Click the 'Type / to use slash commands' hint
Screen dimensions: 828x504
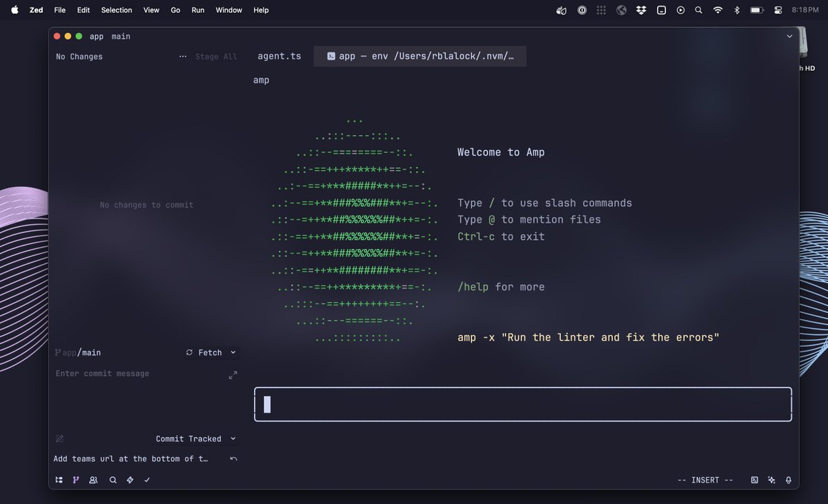544,203
